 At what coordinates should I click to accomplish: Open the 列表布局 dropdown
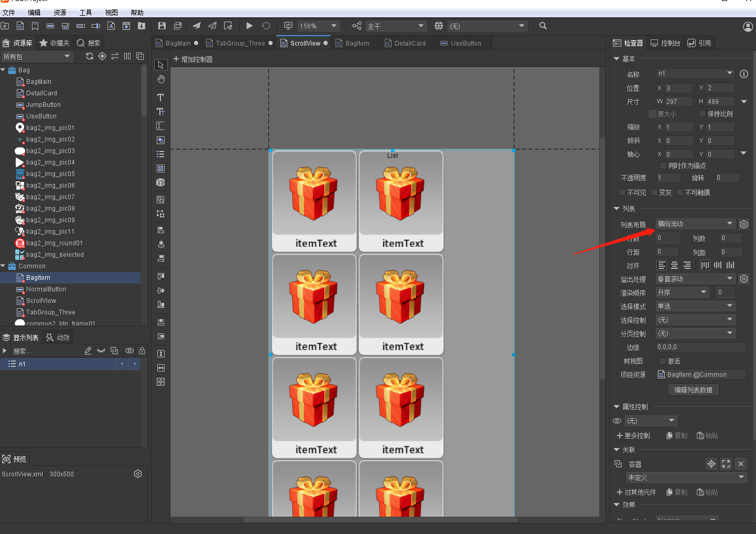pos(695,224)
